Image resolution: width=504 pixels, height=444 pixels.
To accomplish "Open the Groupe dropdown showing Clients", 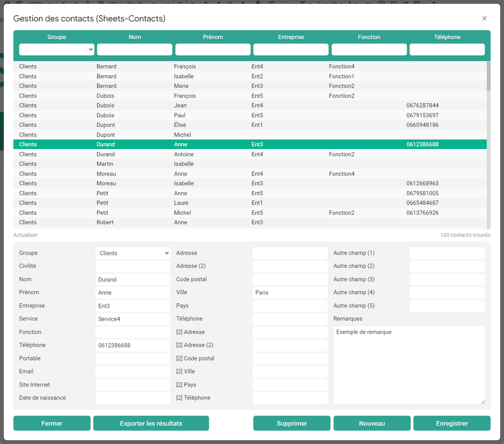I will (133, 253).
